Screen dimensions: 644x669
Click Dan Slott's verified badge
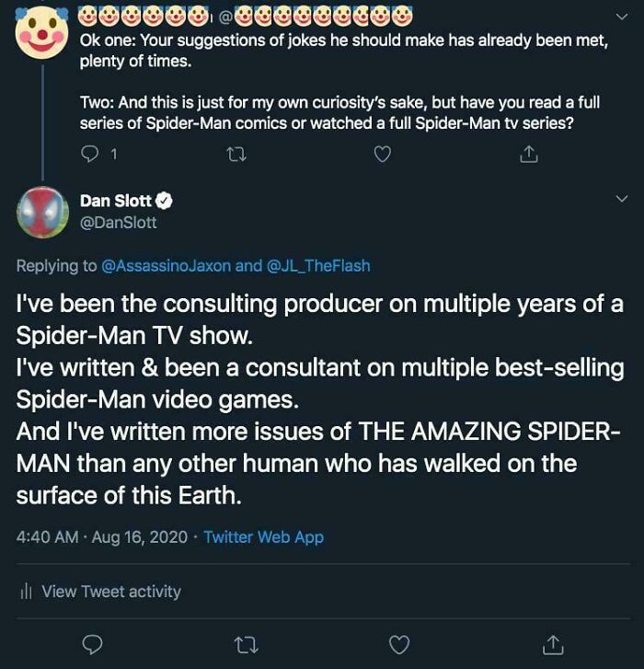point(167,201)
